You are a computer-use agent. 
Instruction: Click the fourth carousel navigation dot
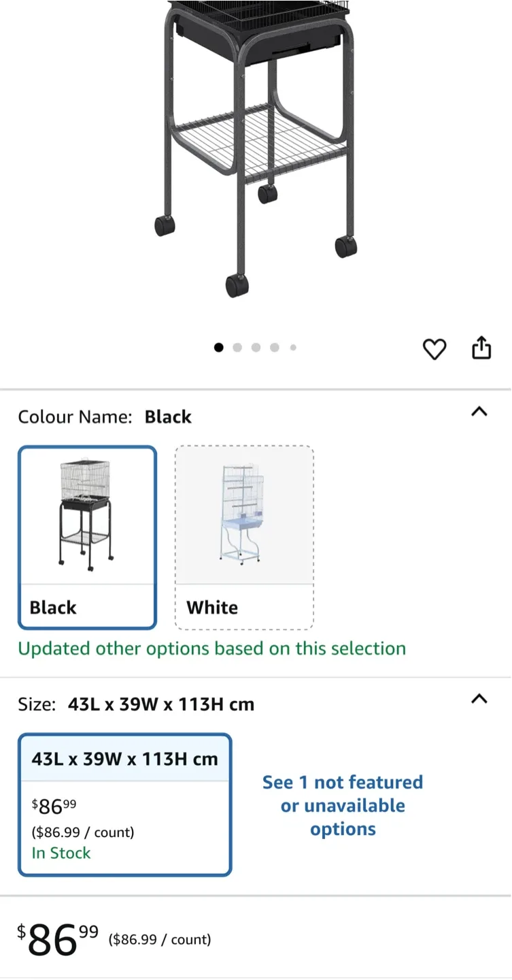click(274, 347)
